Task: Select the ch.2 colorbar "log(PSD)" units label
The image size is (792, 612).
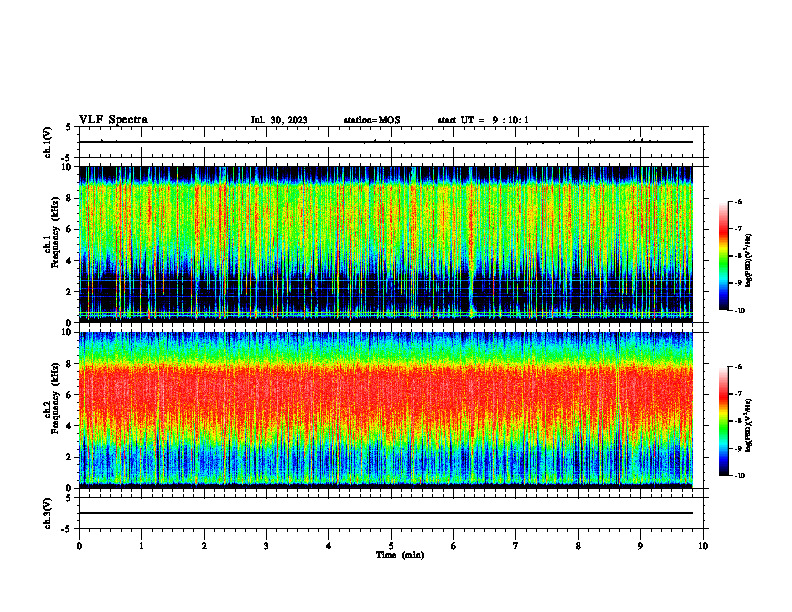Action: pos(749,425)
